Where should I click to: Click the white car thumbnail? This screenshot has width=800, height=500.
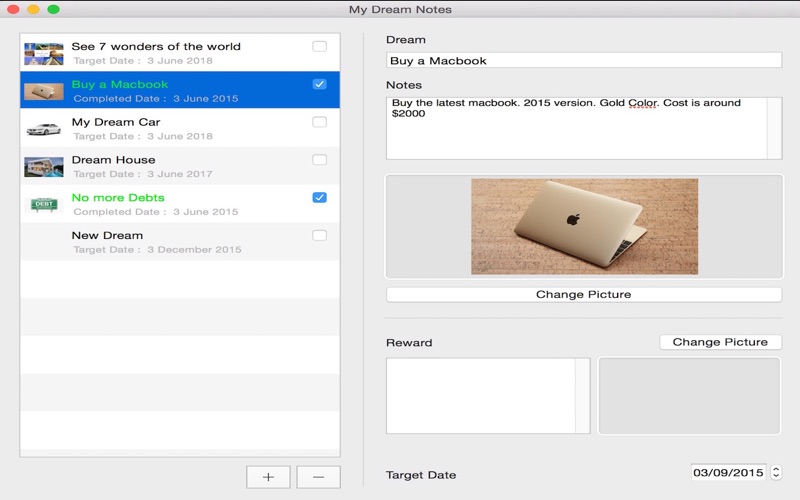coord(44,129)
